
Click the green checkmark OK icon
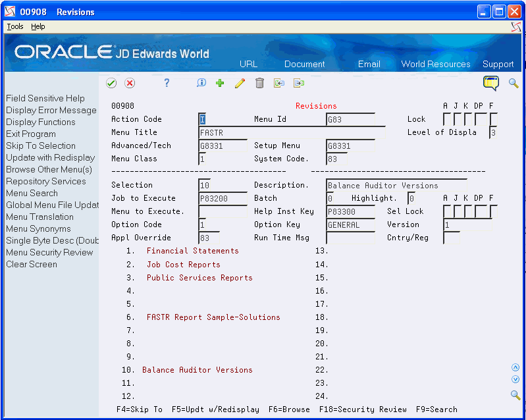(x=111, y=83)
